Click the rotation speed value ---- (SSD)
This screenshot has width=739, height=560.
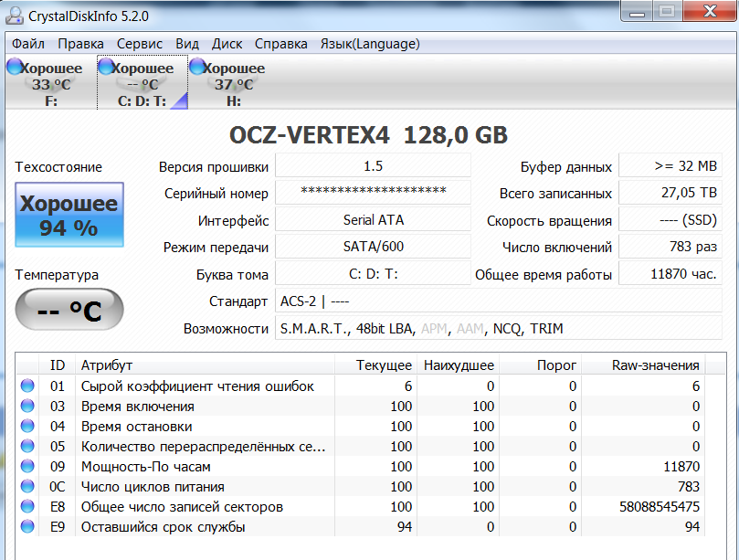670,219
